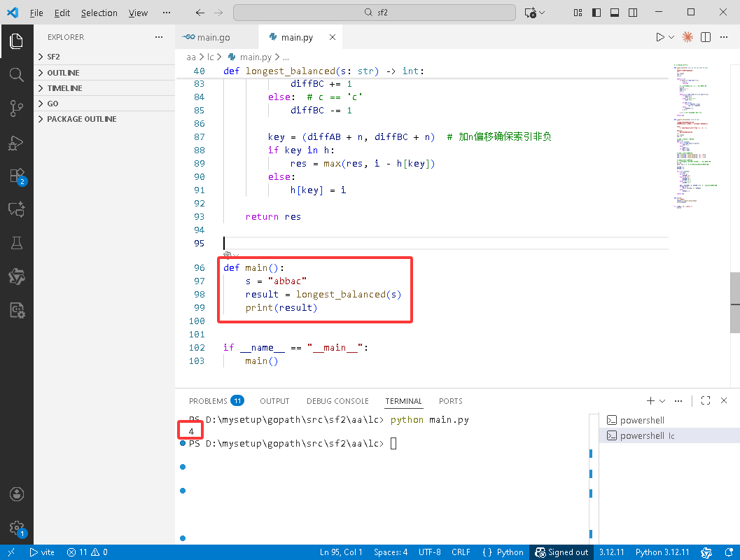Viewport: 740px width, 560px height.
Task: Change CRLF end of line sequence
Action: click(x=461, y=552)
